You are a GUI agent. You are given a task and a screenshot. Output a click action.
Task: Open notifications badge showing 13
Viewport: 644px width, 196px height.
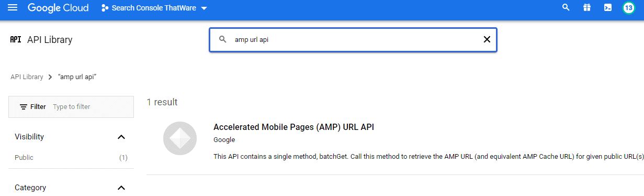(x=629, y=8)
